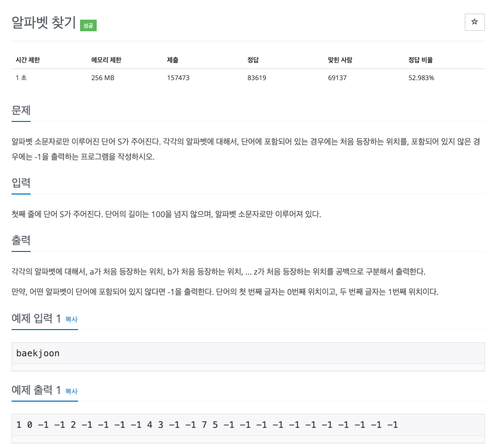Click the 제출 column header
The image size is (492, 448).
(173, 60)
